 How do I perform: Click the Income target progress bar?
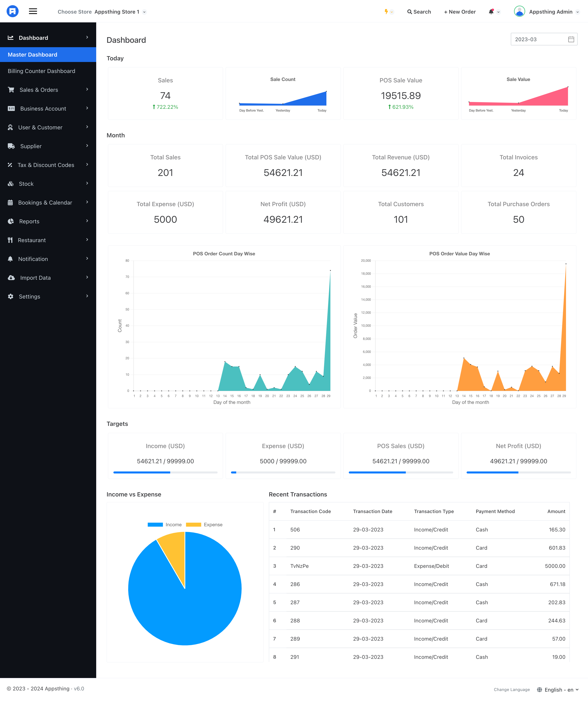165,472
